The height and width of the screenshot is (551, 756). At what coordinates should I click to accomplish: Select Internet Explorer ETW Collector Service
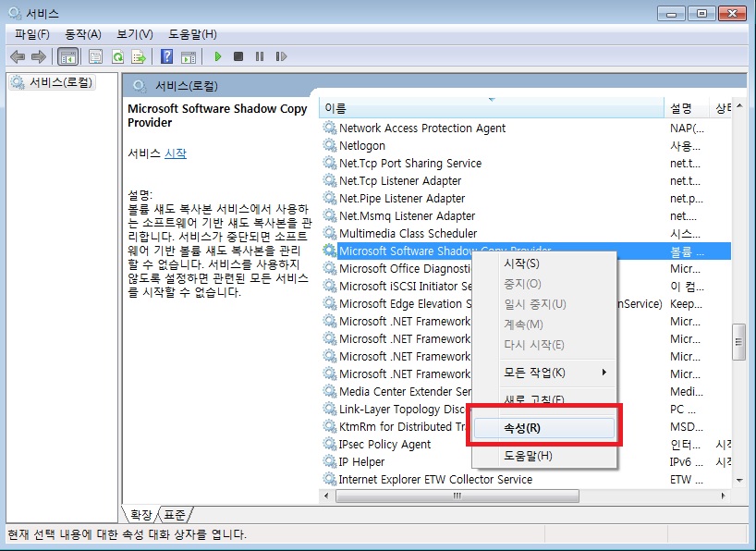[527, 479]
